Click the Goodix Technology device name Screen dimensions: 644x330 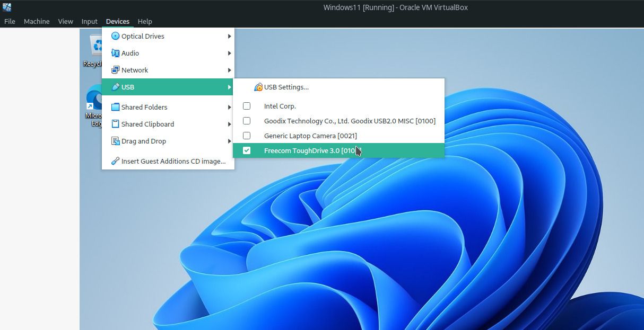click(350, 121)
